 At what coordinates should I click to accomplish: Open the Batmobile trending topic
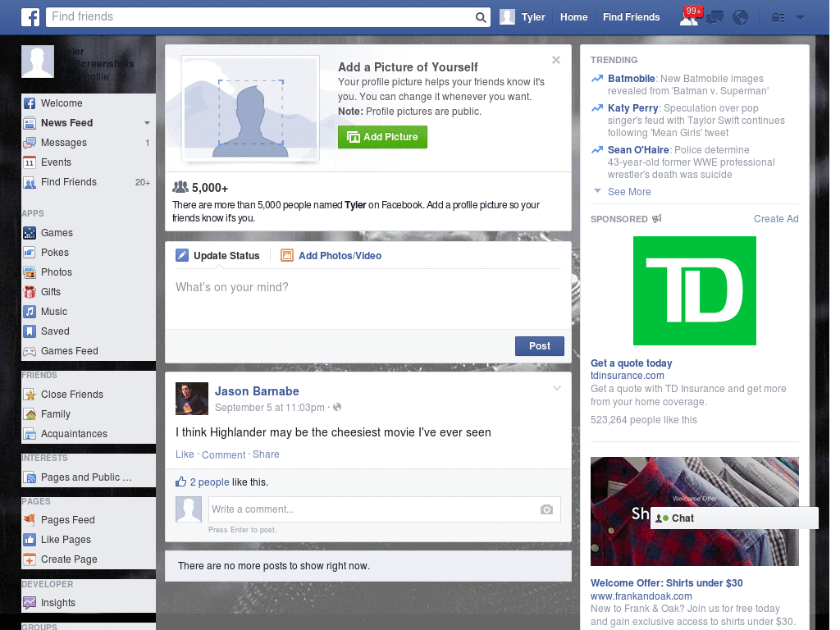(631, 78)
